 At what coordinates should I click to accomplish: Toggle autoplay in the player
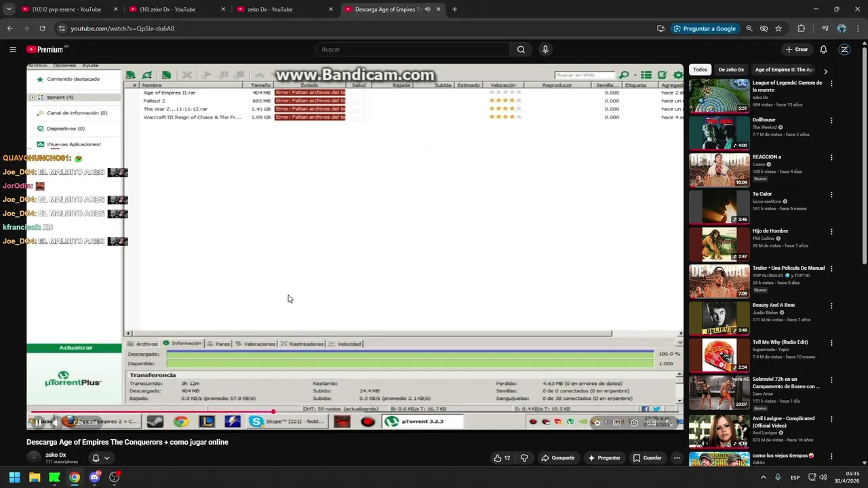[597, 422]
